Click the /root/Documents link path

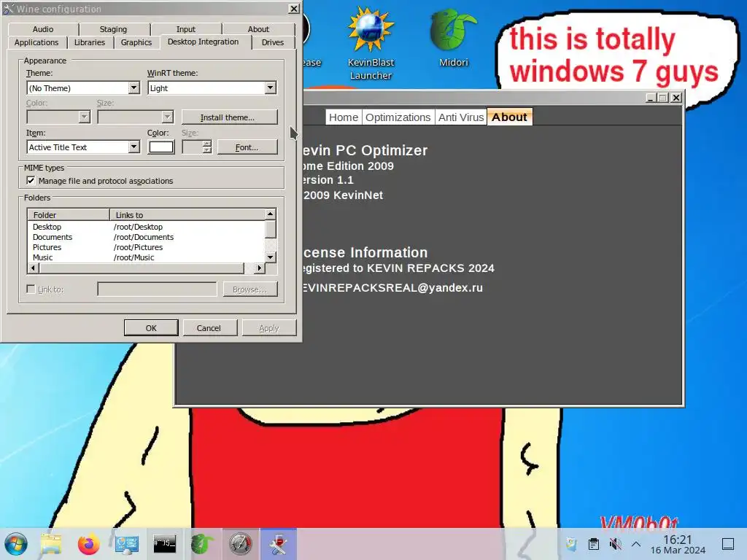coord(144,237)
